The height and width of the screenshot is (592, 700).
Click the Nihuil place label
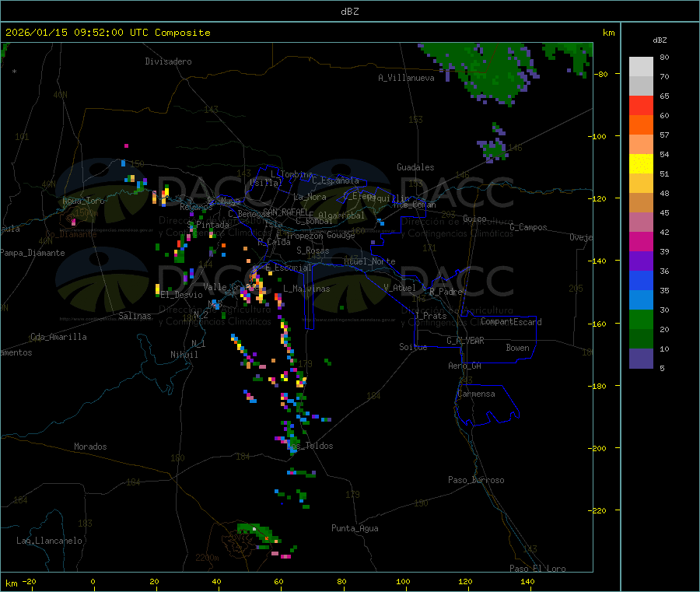[184, 355]
